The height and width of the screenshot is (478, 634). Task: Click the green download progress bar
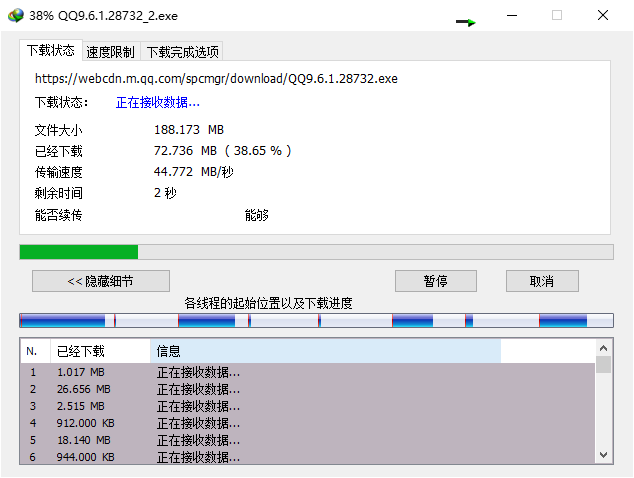[x=316, y=252]
